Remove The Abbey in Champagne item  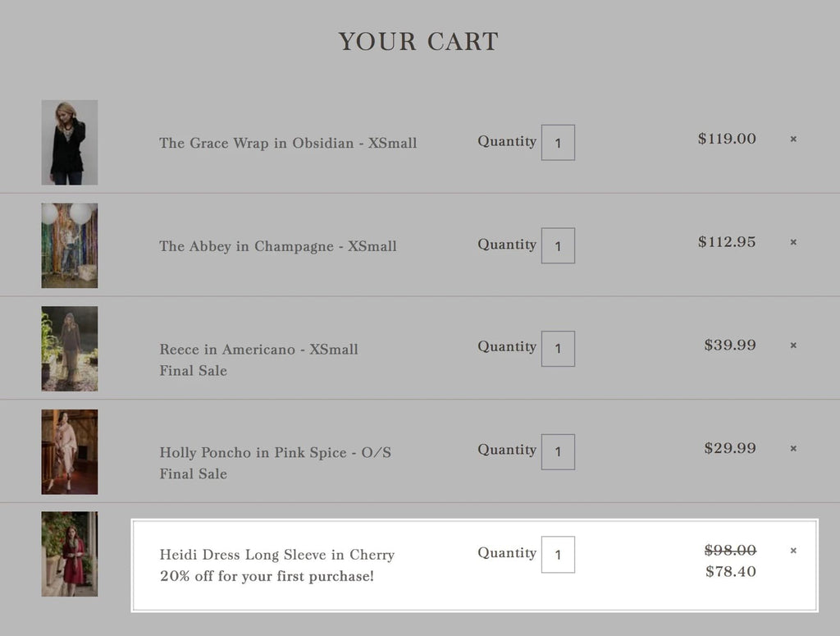(793, 242)
